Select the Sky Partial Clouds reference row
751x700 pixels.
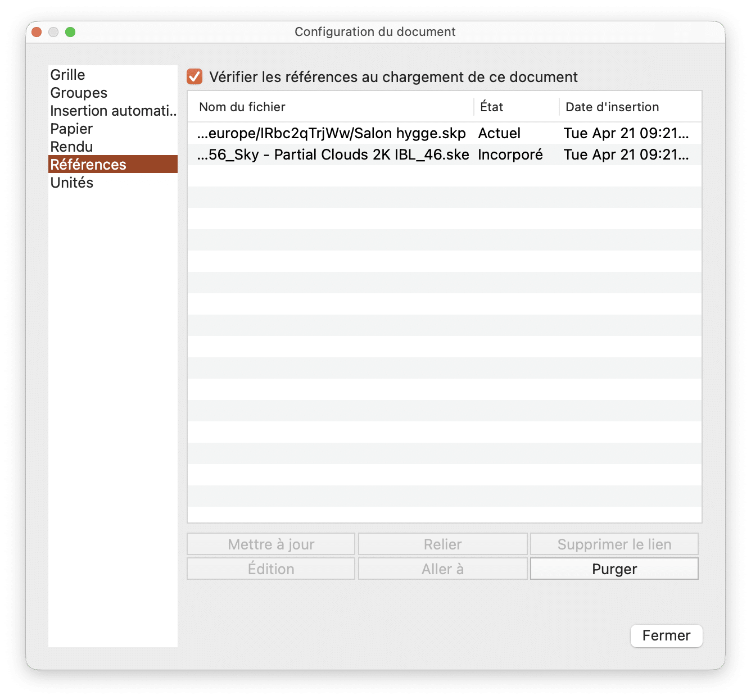point(333,154)
